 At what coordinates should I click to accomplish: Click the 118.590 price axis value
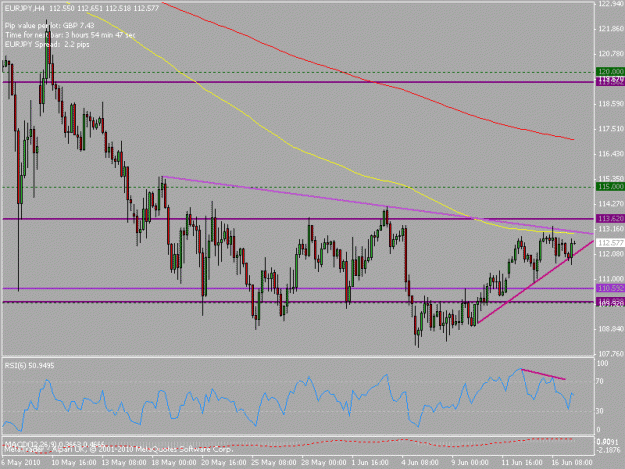pyautogui.click(x=611, y=104)
